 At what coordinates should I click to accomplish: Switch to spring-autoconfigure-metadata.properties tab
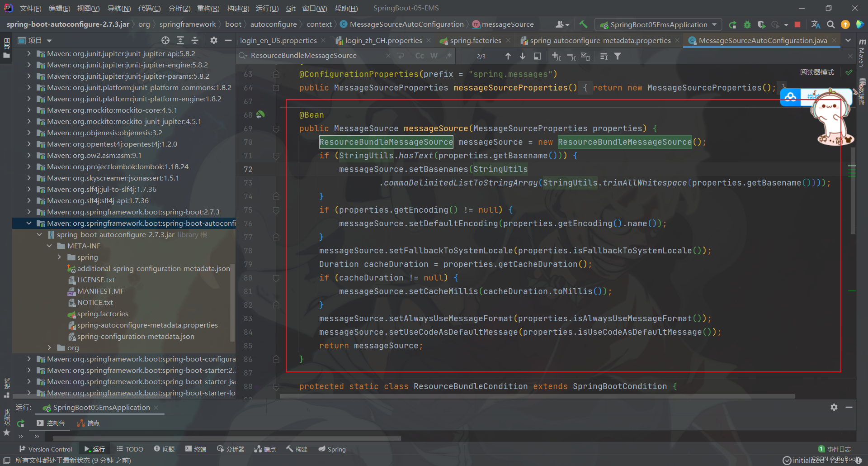(600, 40)
